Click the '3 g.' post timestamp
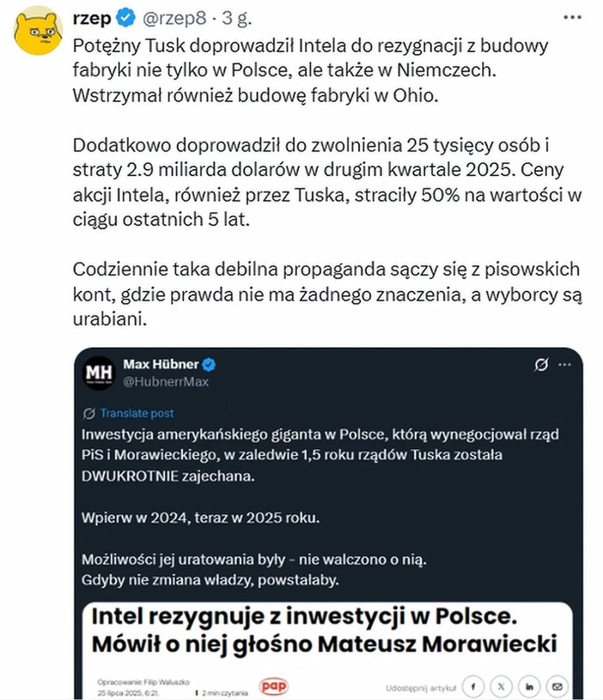The width and height of the screenshot is (603, 700). pyautogui.click(x=236, y=18)
